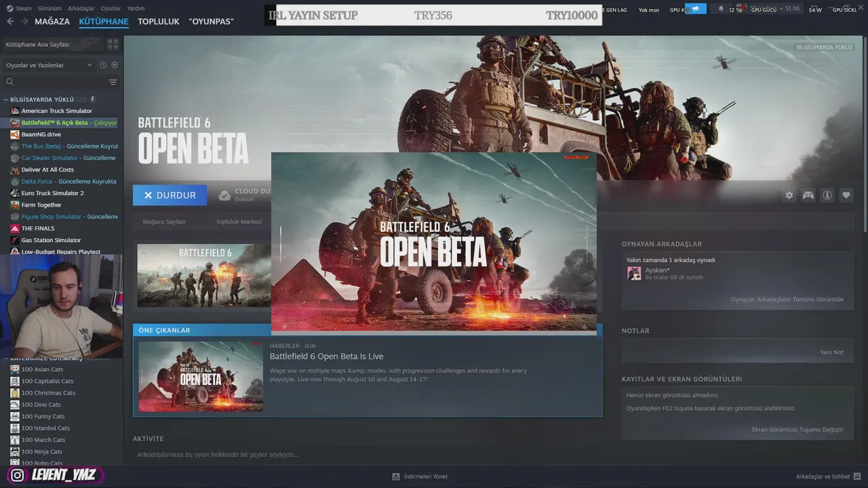The height and width of the screenshot is (488, 868).
Task: Click the library search magnifier icon
Action: tap(9, 82)
